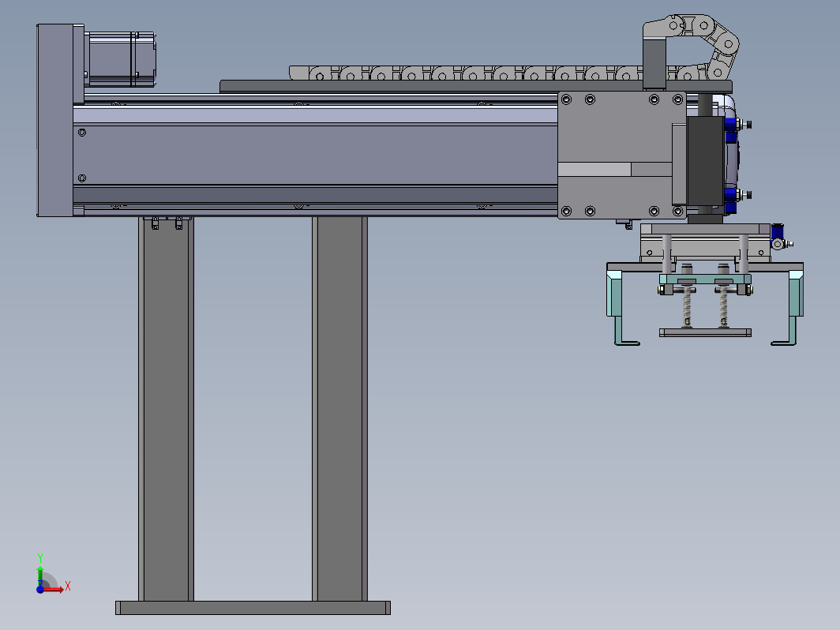
Task: Select the left spring under the gripper
Action: 688,306
